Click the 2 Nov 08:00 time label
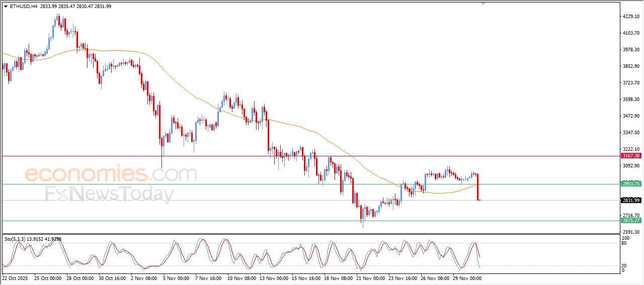The height and width of the screenshot is (285, 644). (145, 277)
